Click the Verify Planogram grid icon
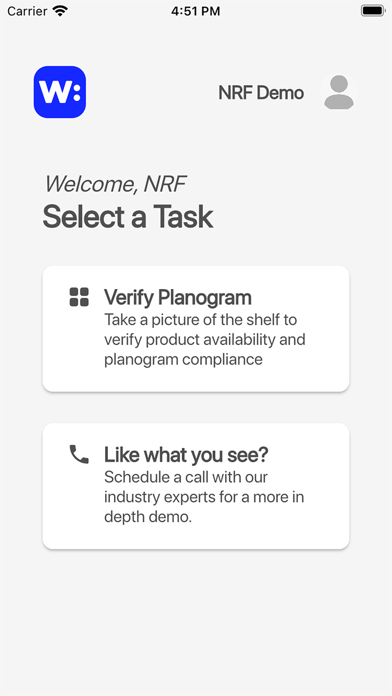The height and width of the screenshot is (696, 392). click(x=79, y=297)
